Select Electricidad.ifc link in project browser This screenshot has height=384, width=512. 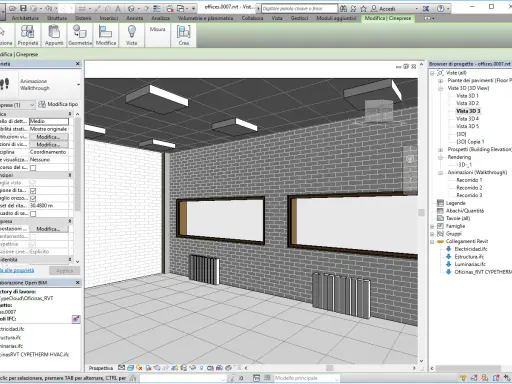pos(471,249)
